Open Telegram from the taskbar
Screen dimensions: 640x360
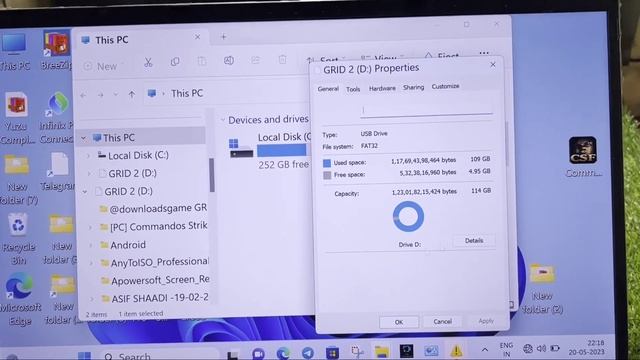tap(308, 352)
